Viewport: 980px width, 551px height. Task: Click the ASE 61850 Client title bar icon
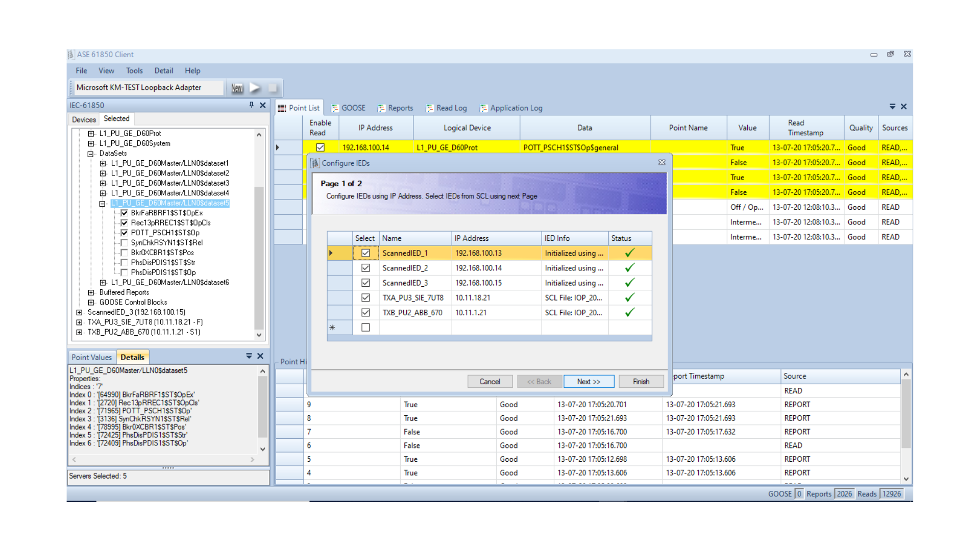(x=71, y=55)
